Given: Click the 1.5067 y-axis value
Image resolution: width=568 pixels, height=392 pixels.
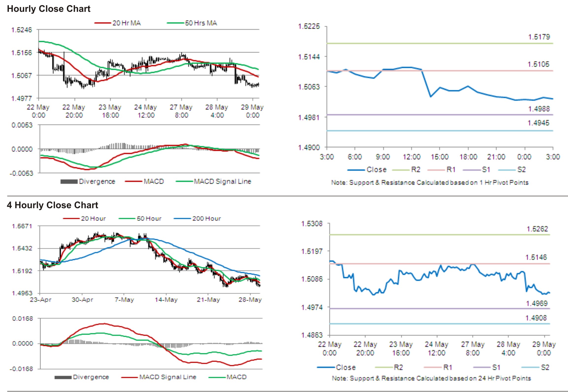Looking at the screenshot, I should (x=22, y=75).
